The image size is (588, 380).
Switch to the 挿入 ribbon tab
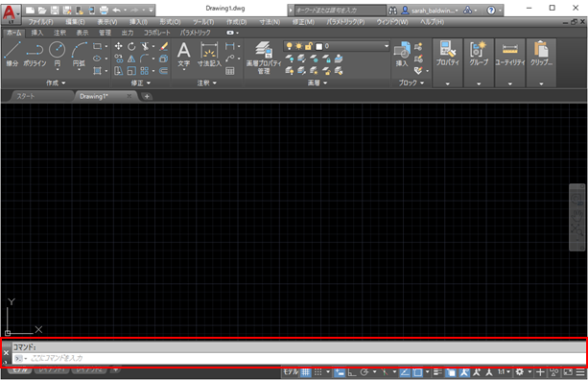37,33
